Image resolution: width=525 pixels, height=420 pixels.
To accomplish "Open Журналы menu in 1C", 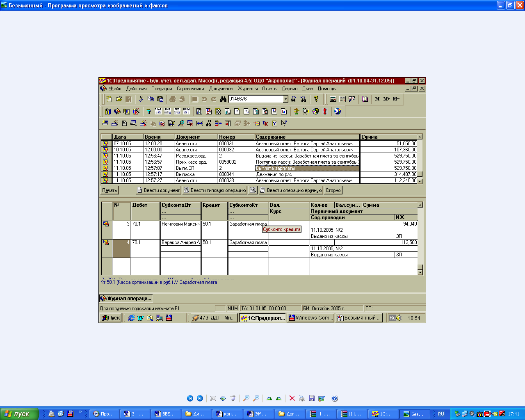I will (x=248, y=89).
